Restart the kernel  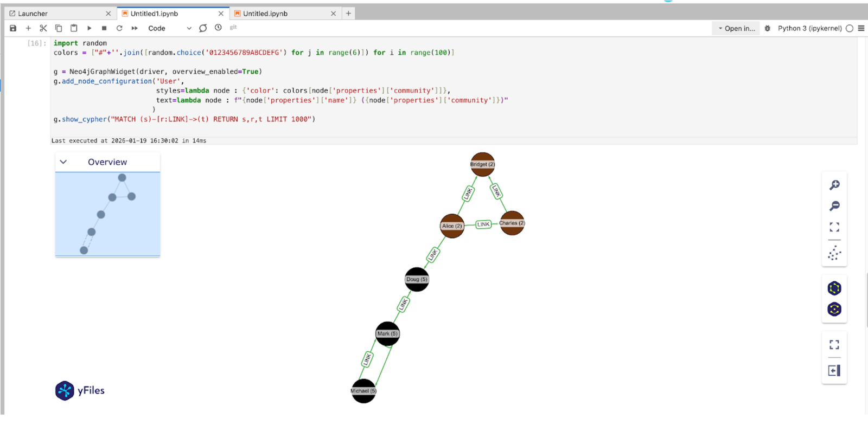click(119, 28)
